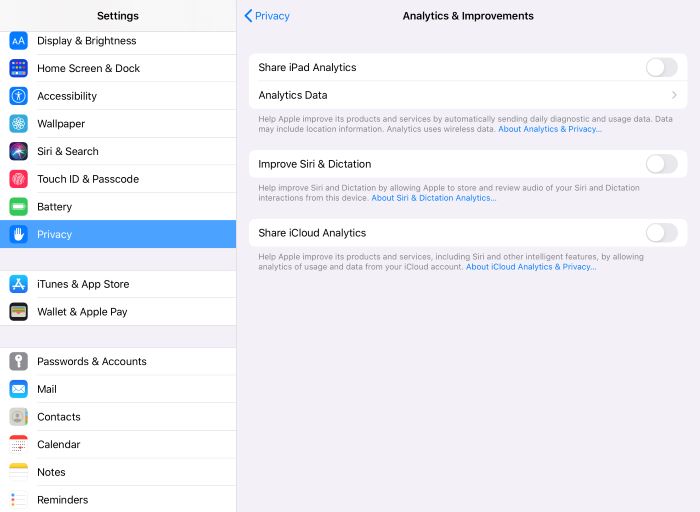Open the Calendar settings label
Viewport: 700px width, 512px height.
click(58, 444)
